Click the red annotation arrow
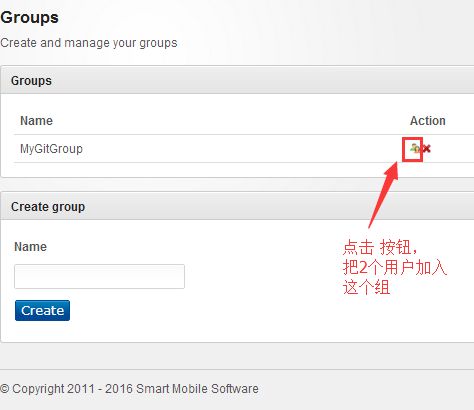 [x=383, y=195]
